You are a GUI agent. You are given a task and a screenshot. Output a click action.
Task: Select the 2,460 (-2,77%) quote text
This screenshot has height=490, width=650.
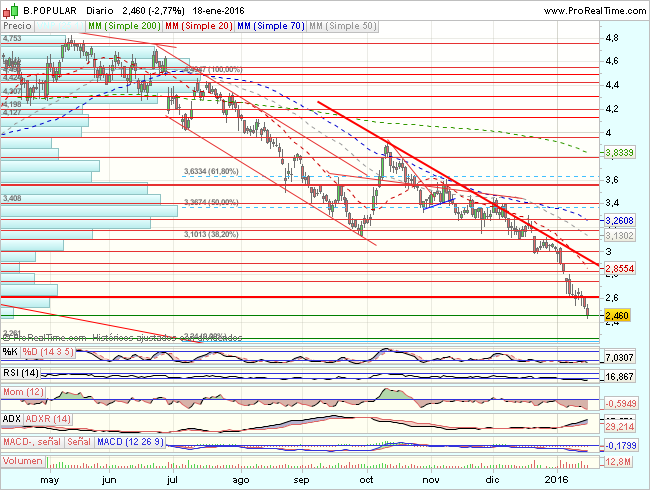(x=153, y=11)
